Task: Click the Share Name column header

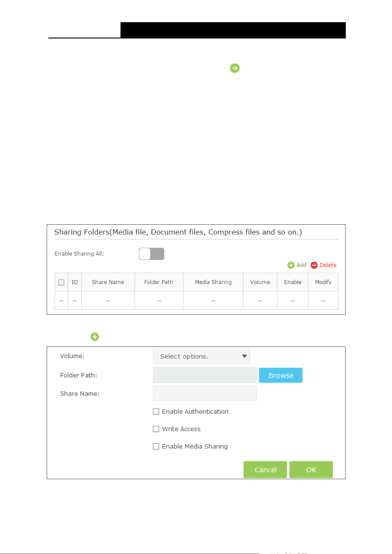Action: pos(108,282)
